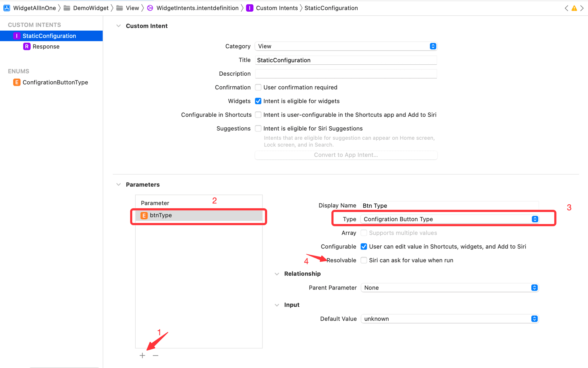Edit the Title field value
Image resolution: width=588 pixels, height=368 pixels.
click(x=345, y=60)
